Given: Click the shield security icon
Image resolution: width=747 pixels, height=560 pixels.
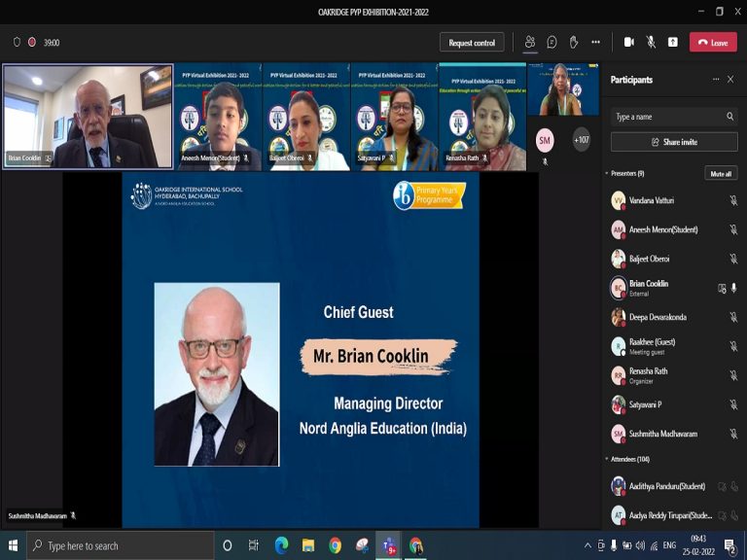Looking at the screenshot, I should pos(17,43).
